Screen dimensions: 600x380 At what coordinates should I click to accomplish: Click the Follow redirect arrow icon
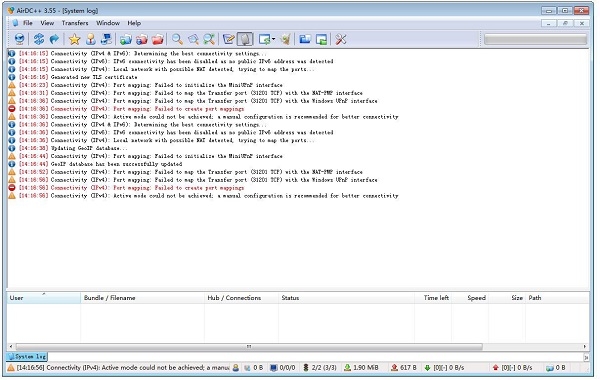(54, 39)
